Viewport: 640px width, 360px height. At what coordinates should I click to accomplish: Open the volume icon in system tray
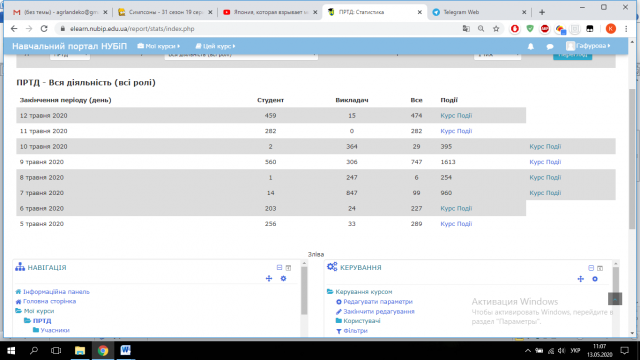[562, 351]
